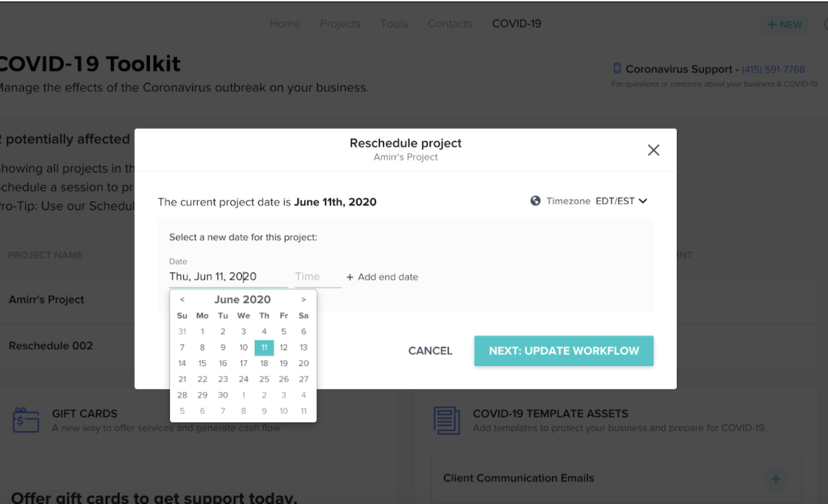Open the Projects menu item
The image size is (828, 504).
click(340, 24)
